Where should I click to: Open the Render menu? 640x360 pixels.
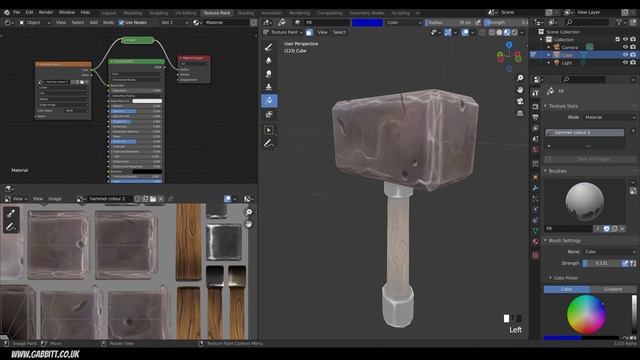click(46, 12)
